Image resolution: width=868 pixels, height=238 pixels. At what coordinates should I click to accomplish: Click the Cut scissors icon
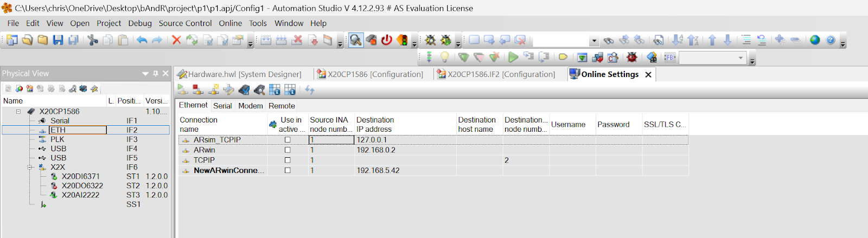(93, 40)
